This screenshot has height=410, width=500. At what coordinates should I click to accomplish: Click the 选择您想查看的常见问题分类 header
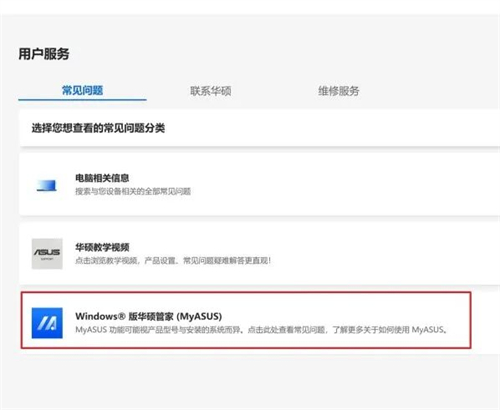tap(98, 128)
